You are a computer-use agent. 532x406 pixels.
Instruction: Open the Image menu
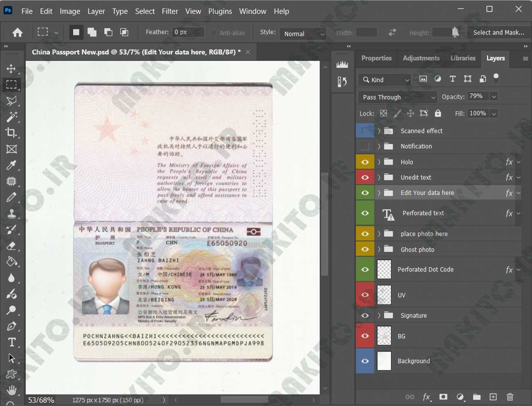point(70,11)
